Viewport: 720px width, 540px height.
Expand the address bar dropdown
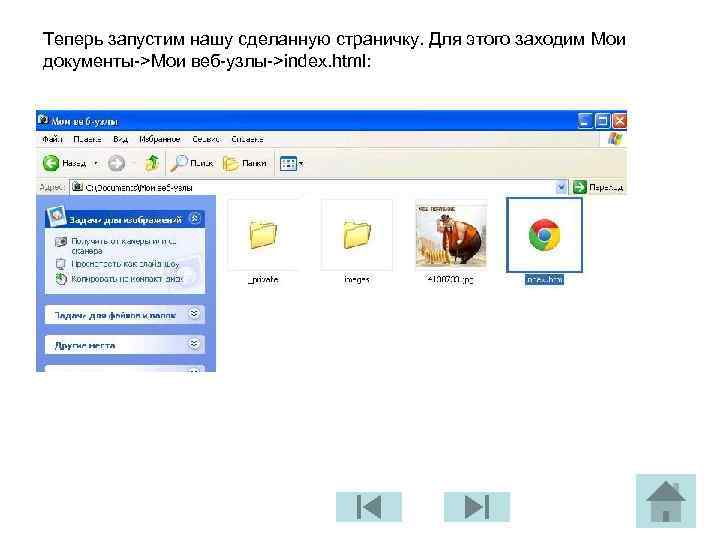click(x=561, y=187)
